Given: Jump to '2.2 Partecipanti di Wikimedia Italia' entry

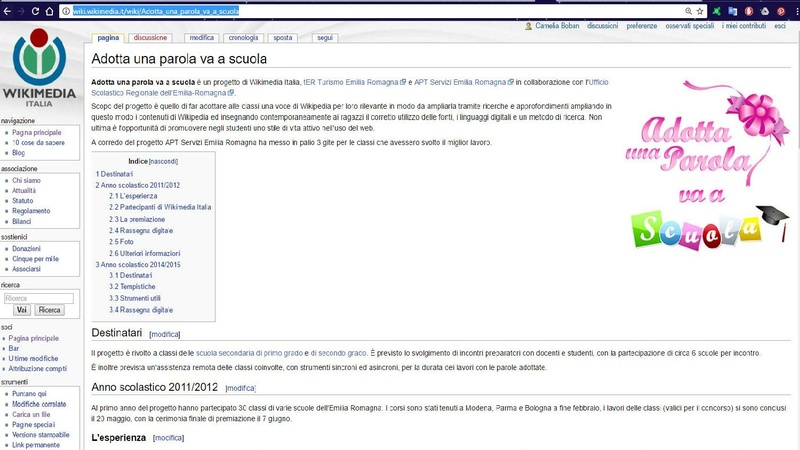Looking at the screenshot, I should (160, 207).
